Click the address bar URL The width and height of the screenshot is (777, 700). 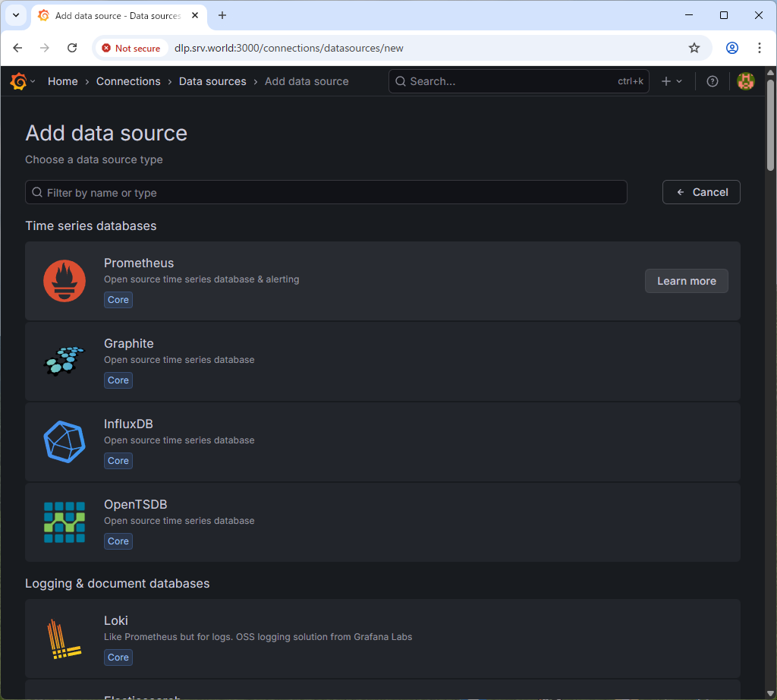tap(289, 48)
